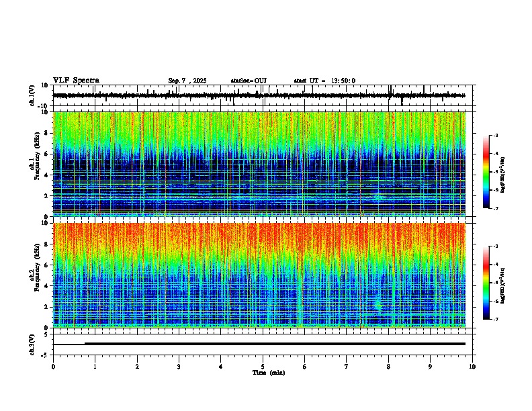The width and height of the screenshot is (532, 411).
Task: Select the "ch.2 Frequency (kHz)" axis label
Action: (35, 267)
